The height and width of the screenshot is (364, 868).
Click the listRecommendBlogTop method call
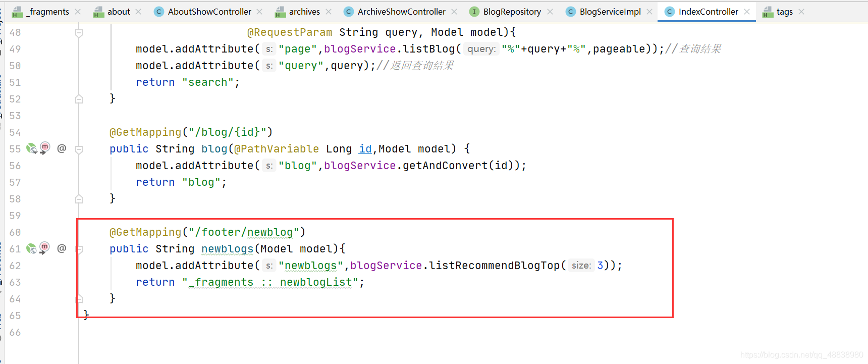click(x=494, y=266)
